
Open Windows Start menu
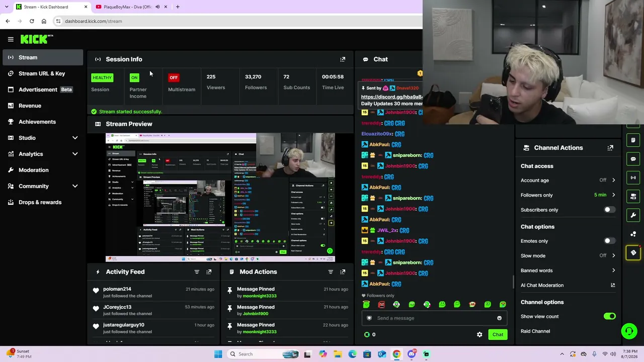[218, 354]
